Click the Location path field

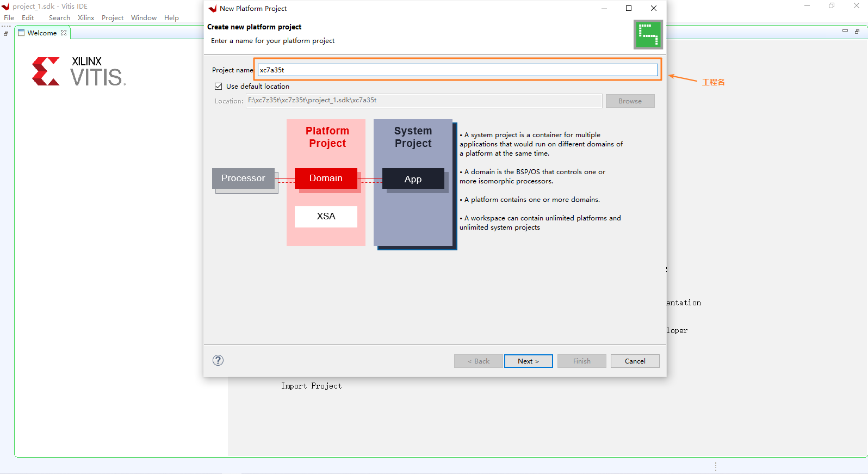tap(424, 101)
